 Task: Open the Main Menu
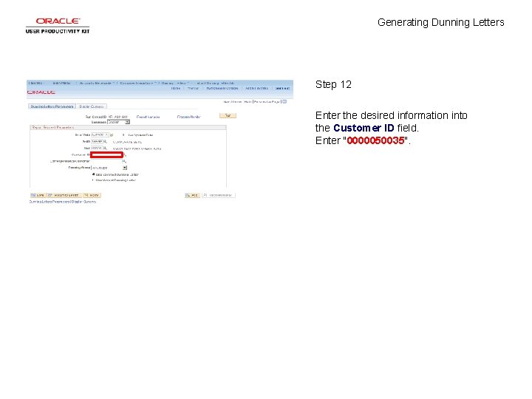point(62,83)
